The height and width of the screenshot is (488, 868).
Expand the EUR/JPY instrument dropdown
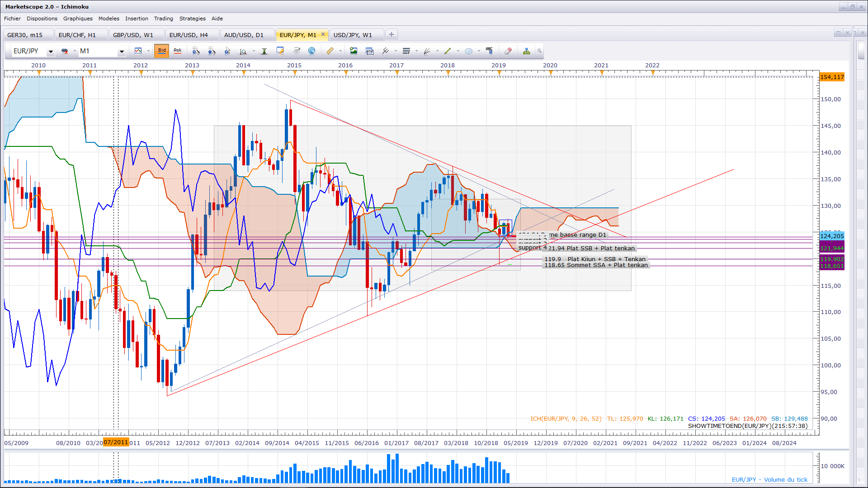point(51,52)
